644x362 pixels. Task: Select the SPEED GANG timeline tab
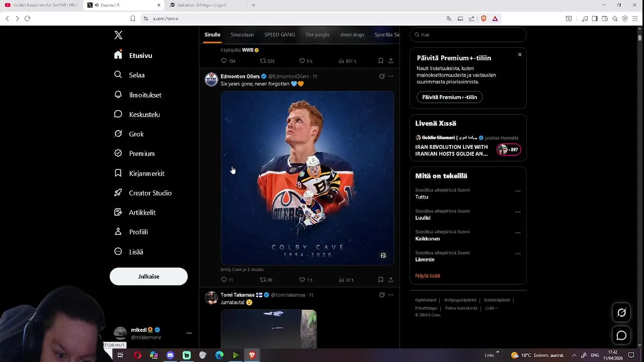(280, 35)
